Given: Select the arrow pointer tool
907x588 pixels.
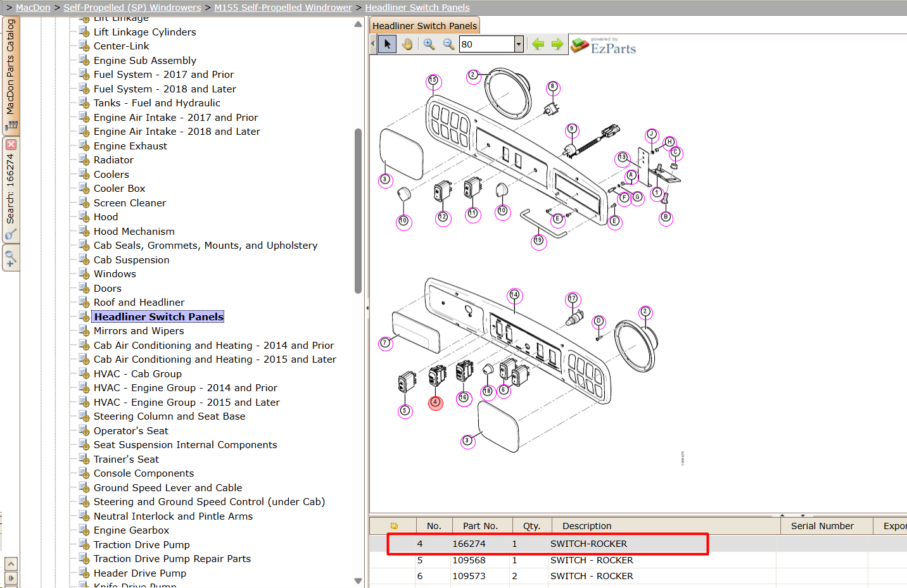Looking at the screenshot, I should 387,44.
